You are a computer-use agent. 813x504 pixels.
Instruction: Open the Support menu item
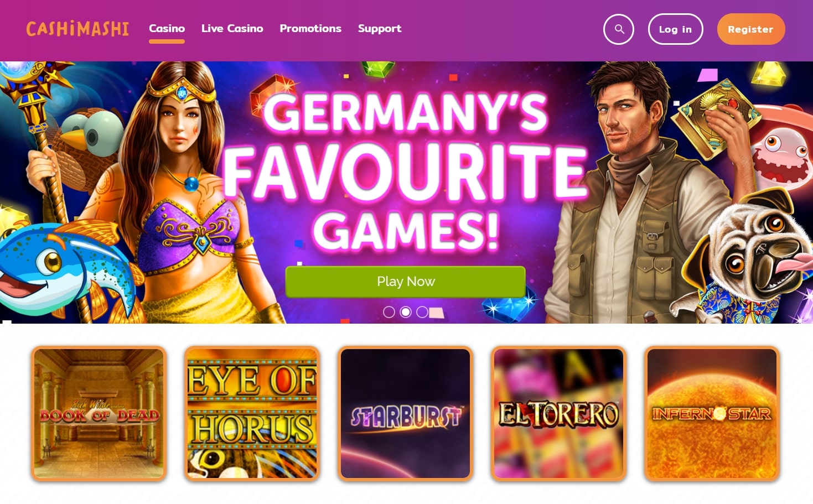pyautogui.click(x=380, y=29)
